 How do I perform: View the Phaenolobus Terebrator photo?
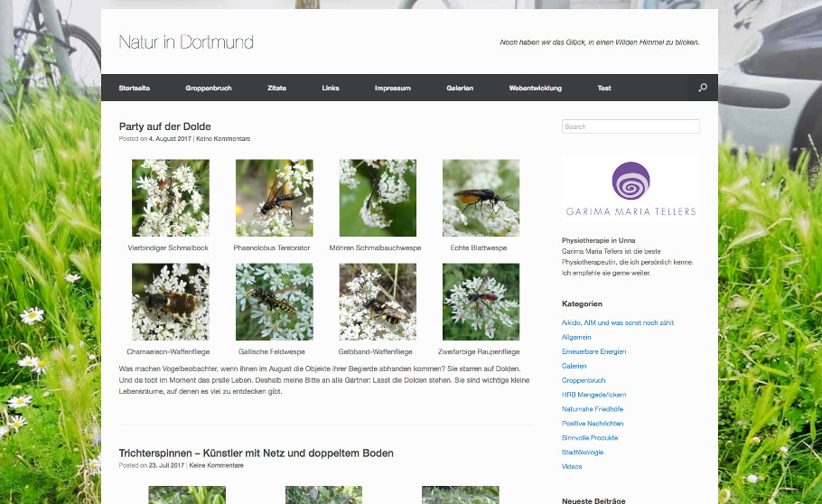(x=275, y=198)
